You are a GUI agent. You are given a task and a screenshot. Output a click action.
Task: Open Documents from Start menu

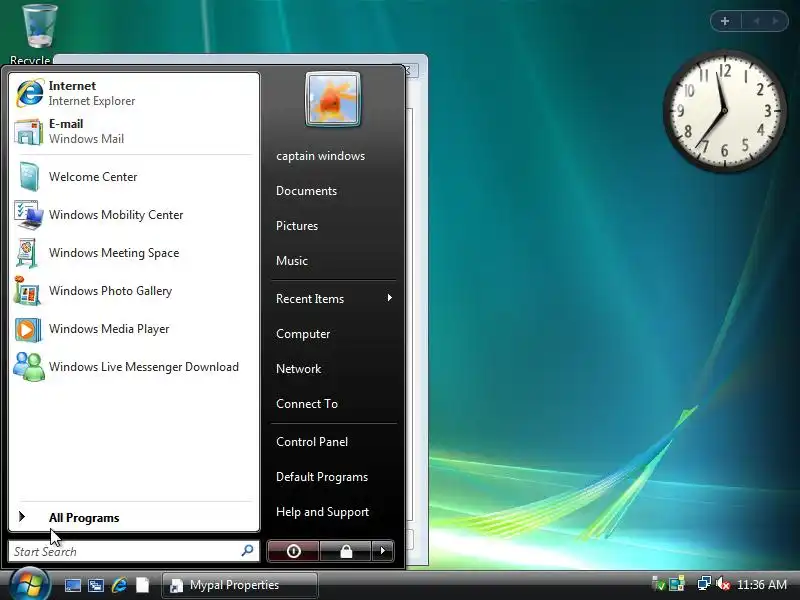click(x=306, y=191)
